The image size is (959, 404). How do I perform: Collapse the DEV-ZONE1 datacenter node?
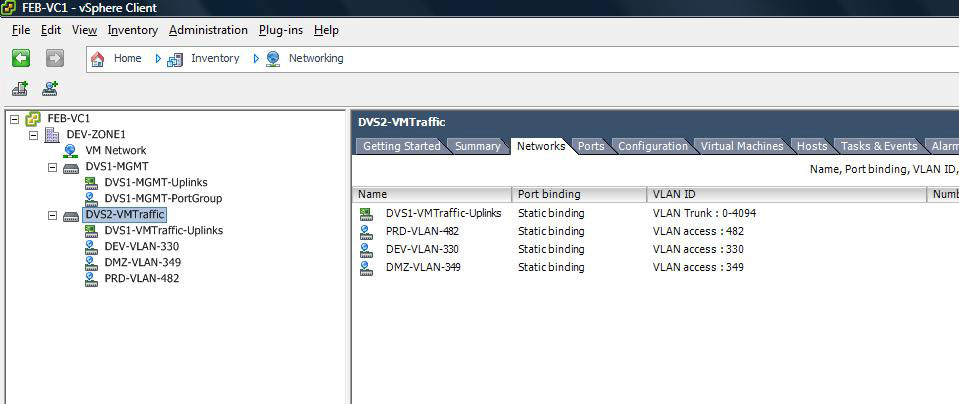coord(33,135)
